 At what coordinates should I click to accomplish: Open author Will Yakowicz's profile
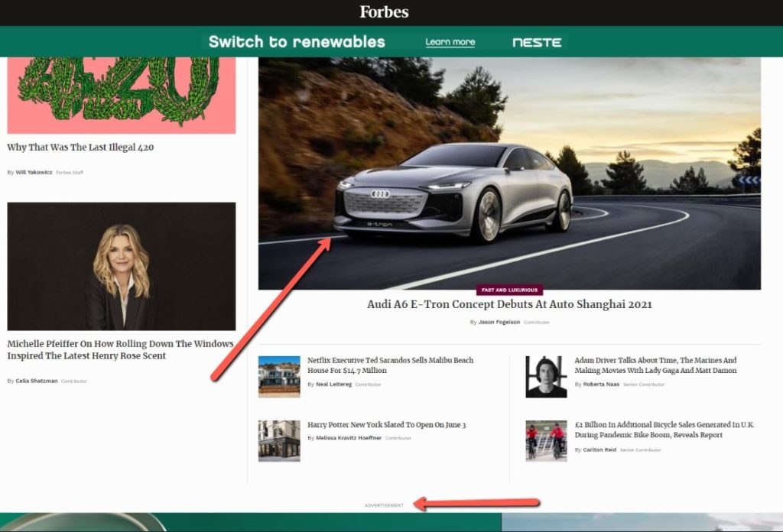point(34,172)
